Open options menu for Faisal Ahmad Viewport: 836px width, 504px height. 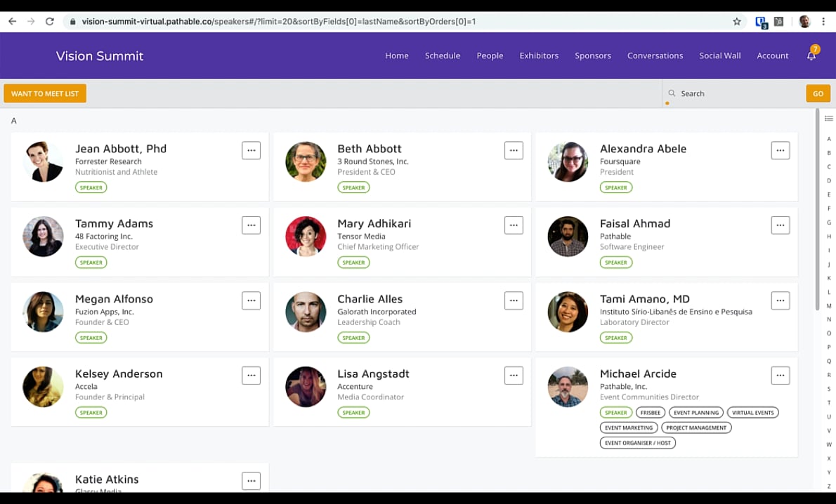tap(780, 225)
